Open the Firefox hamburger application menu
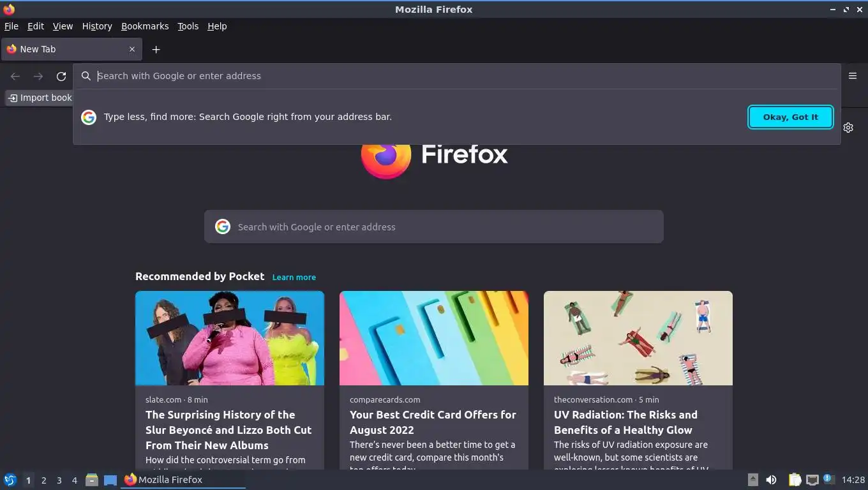 853,76
